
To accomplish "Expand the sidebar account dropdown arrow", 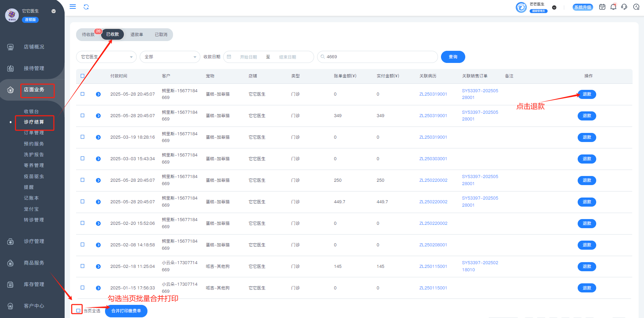I will [x=54, y=11].
